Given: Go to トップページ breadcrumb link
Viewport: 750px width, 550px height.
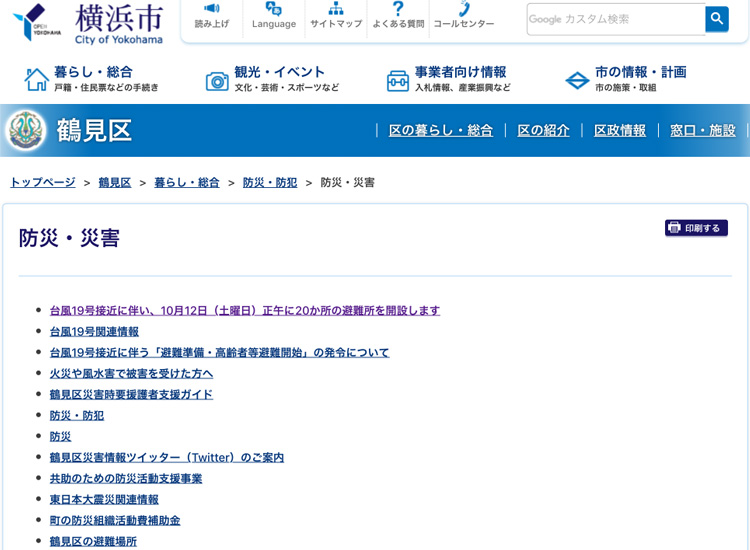Looking at the screenshot, I should pyautogui.click(x=43, y=182).
